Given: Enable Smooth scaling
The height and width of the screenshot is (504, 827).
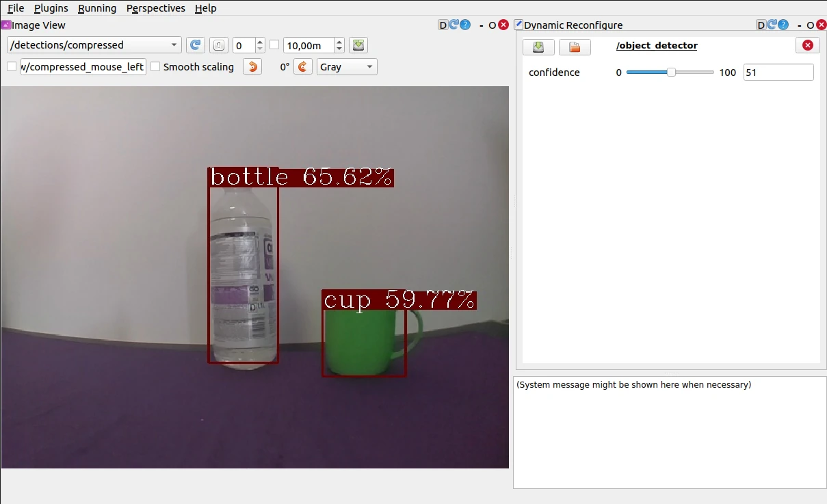Looking at the screenshot, I should [155, 66].
